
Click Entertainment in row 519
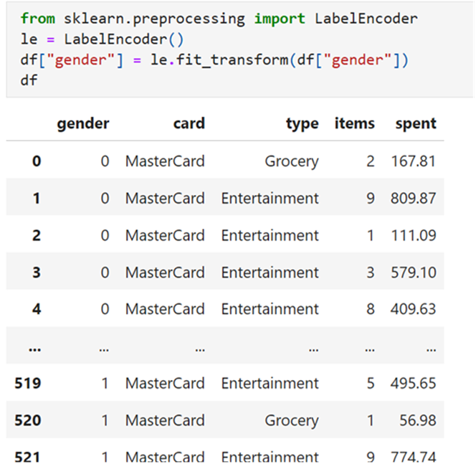[x=270, y=383]
